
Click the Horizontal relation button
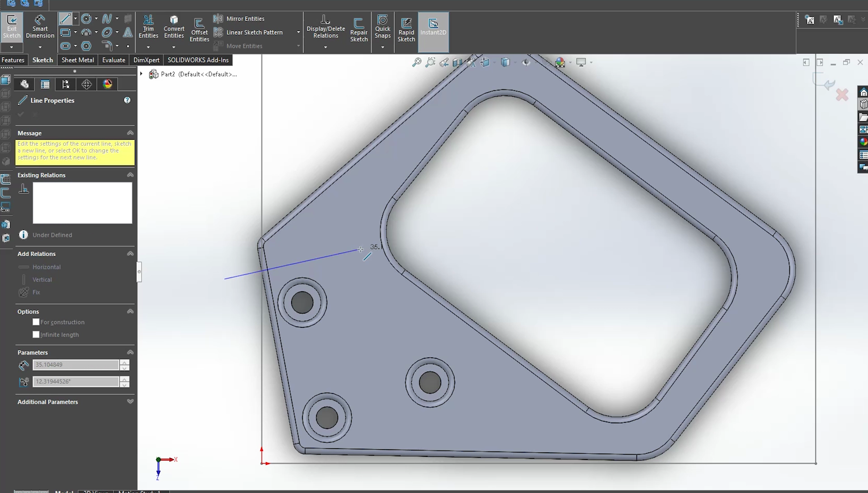click(x=46, y=266)
